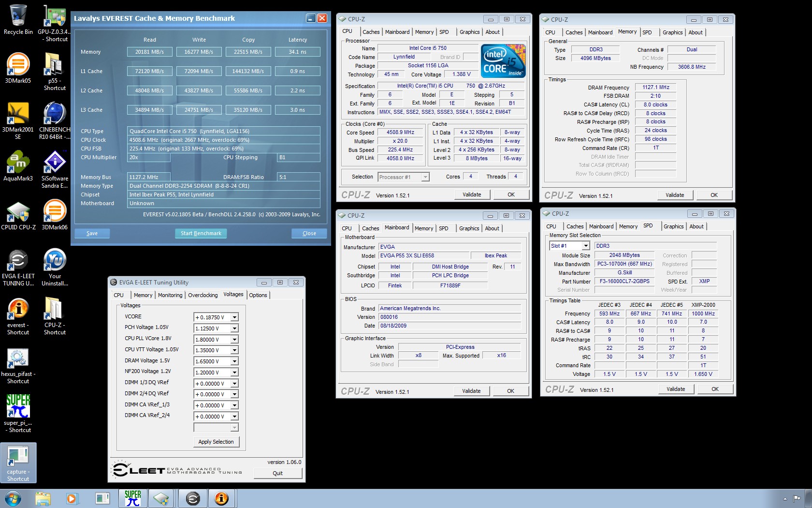
Task: Click the Core Speed 4508.9 MHz value
Action: [400, 132]
